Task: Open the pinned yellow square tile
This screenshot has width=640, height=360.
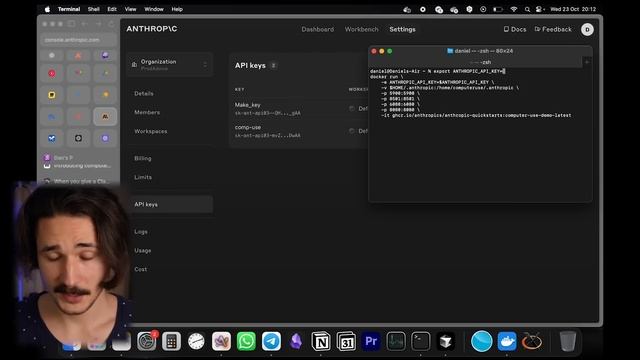Action: (x=52, y=95)
